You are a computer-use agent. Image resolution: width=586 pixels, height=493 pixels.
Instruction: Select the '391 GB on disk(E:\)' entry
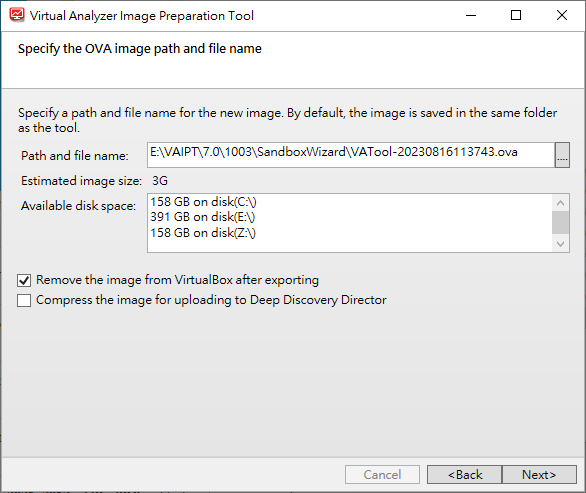point(203,217)
